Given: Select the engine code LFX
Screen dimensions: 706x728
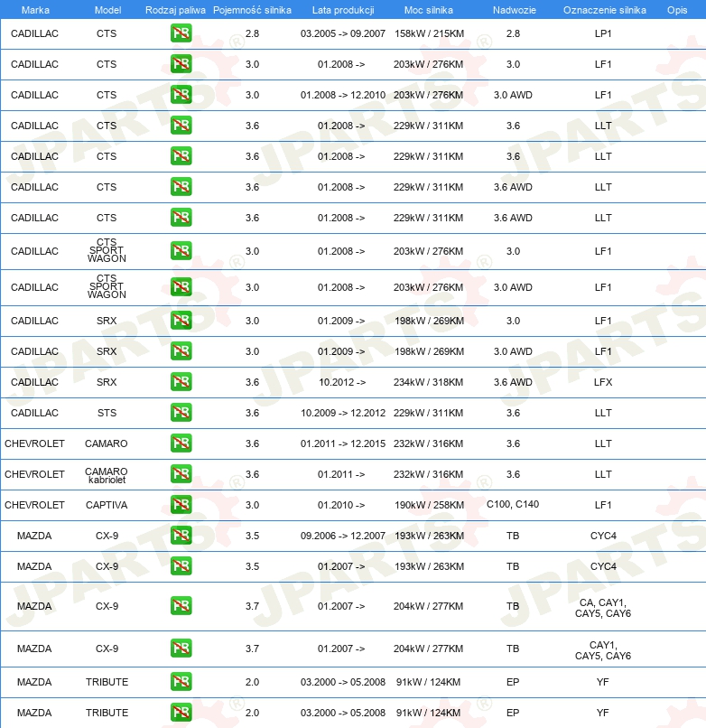Looking at the screenshot, I should tap(603, 382).
